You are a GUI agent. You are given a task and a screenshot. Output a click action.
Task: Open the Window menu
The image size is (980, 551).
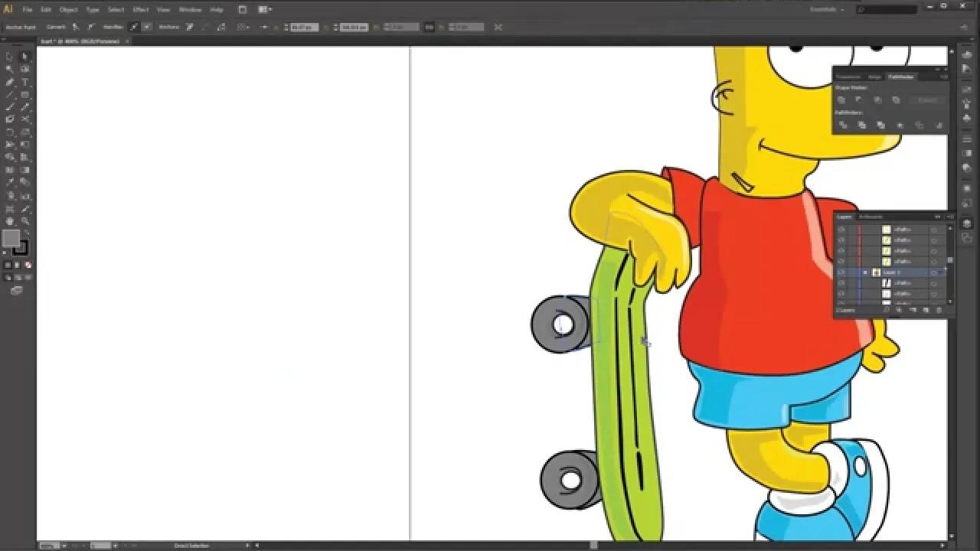(x=190, y=10)
